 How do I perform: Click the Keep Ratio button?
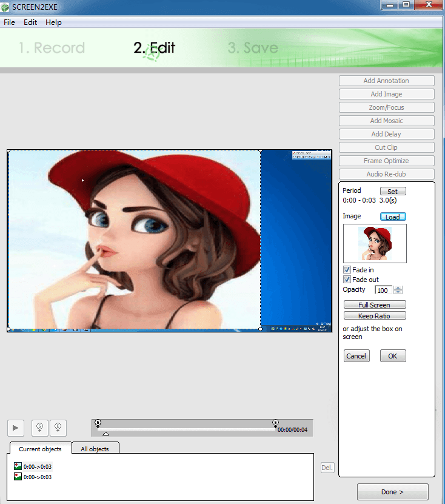375,315
